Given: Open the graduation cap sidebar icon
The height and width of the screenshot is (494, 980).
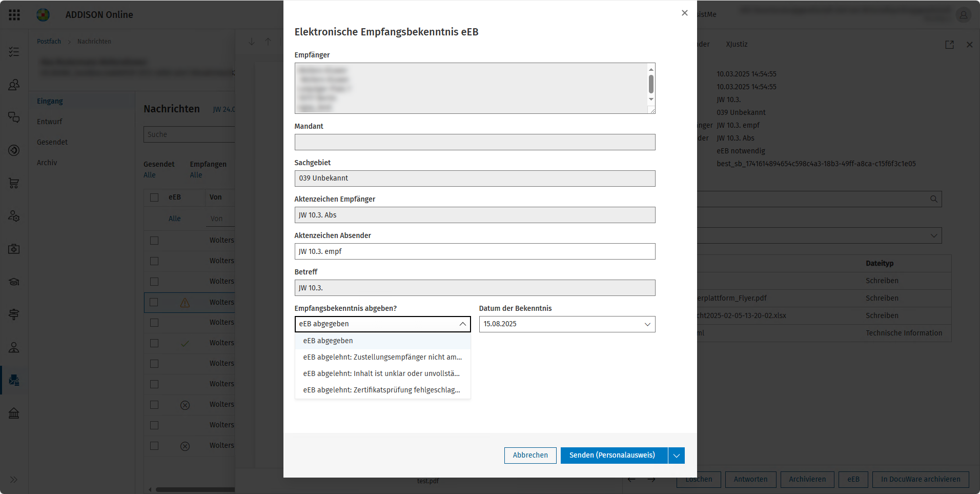Looking at the screenshot, I should click(14, 282).
